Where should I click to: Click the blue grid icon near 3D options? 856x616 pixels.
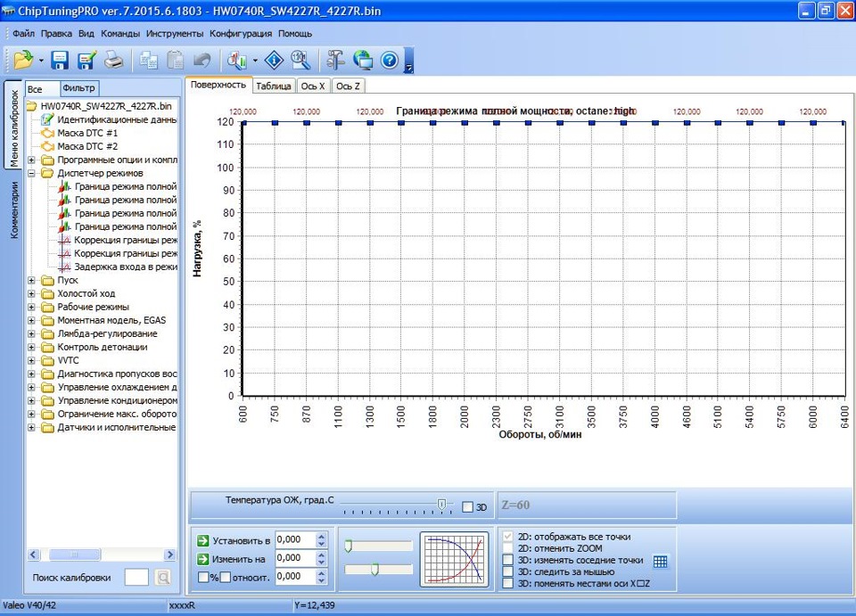click(660, 562)
